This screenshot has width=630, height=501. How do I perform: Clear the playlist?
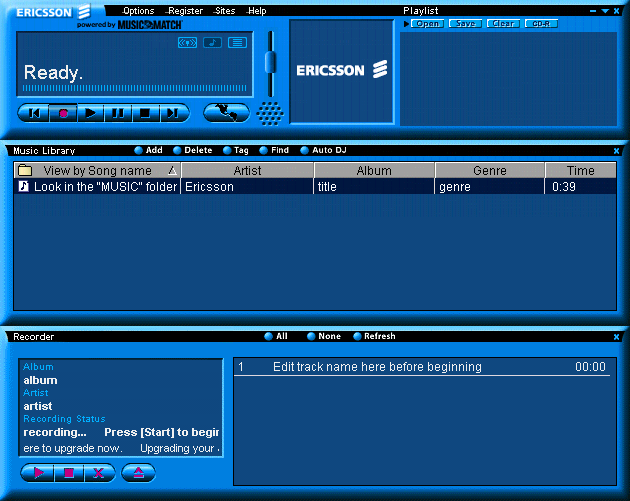coord(503,24)
